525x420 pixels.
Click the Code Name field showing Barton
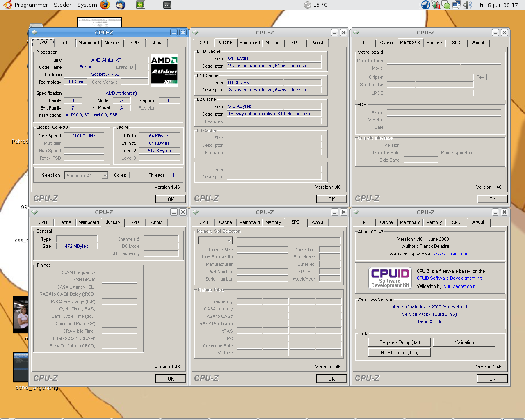tap(86, 67)
